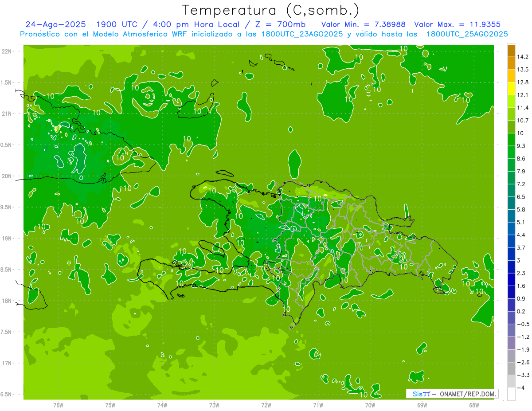Click the 18N latitude tick label
The height and width of the screenshot is (411, 532).
pyautogui.click(x=6, y=301)
